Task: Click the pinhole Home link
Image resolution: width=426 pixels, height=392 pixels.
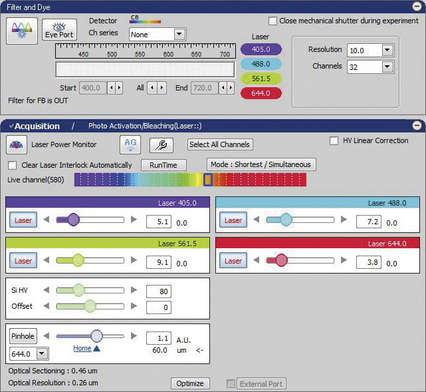Action: (82, 348)
